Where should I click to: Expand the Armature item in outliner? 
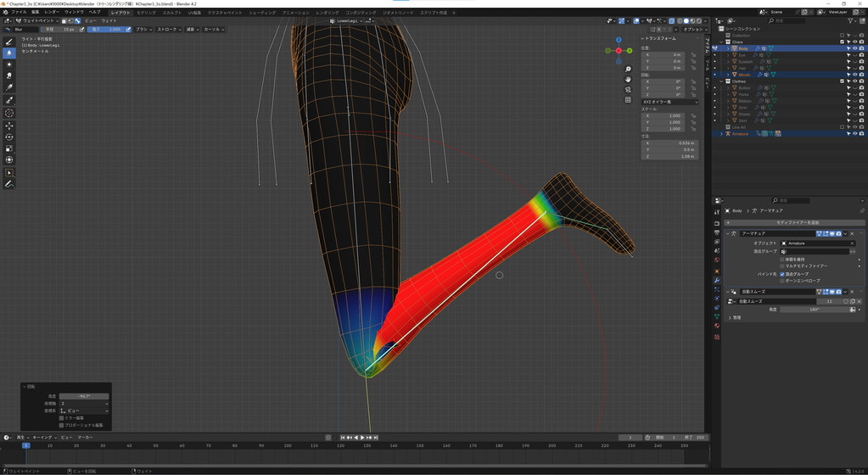coord(721,133)
